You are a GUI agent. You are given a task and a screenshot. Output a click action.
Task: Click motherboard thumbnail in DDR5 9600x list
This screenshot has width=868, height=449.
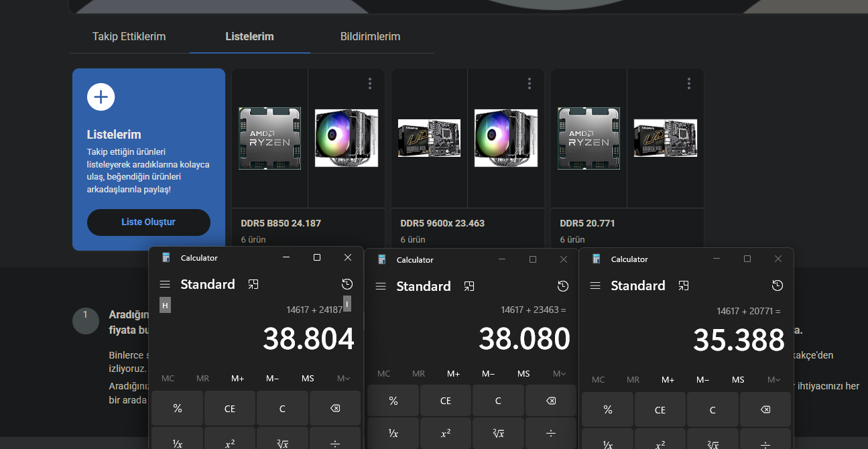point(429,138)
